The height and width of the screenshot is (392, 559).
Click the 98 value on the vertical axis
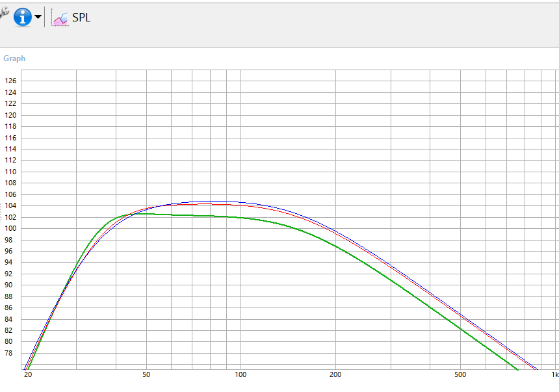pyautogui.click(x=8, y=240)
